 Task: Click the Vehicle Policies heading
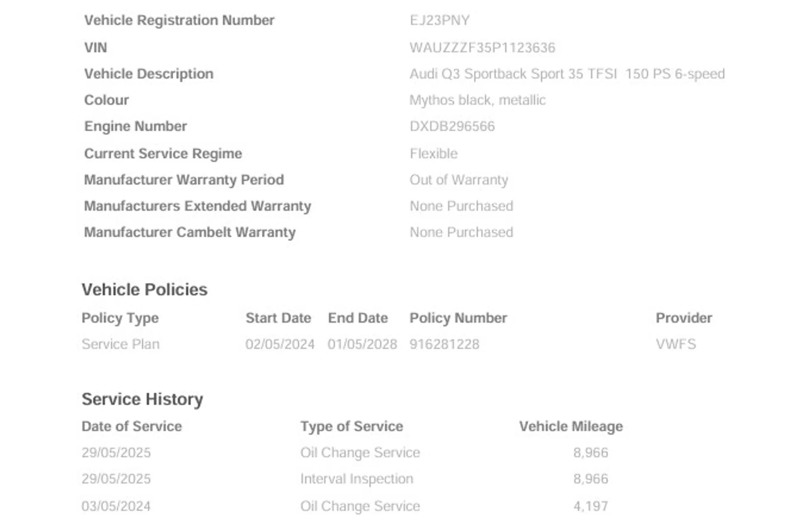tap(144, 290)
